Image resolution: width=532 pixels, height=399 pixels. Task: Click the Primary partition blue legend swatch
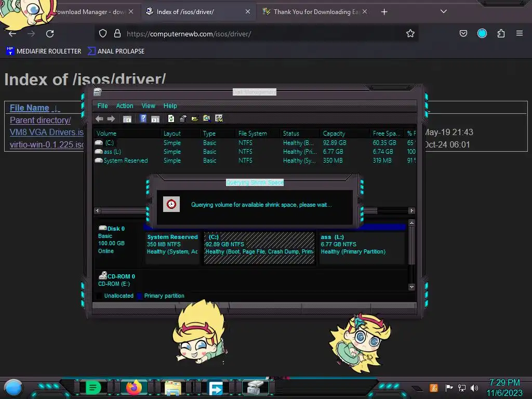[139, 296]
